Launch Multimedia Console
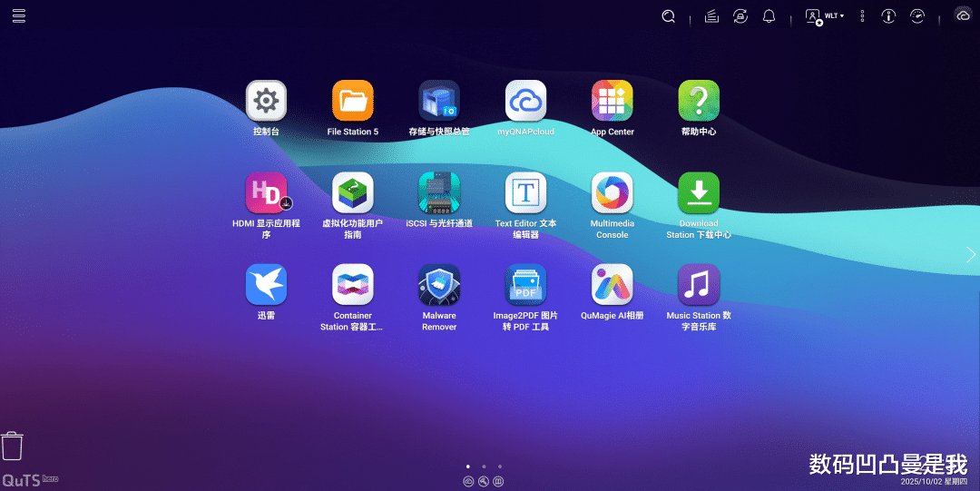 (x=612, y=192)
